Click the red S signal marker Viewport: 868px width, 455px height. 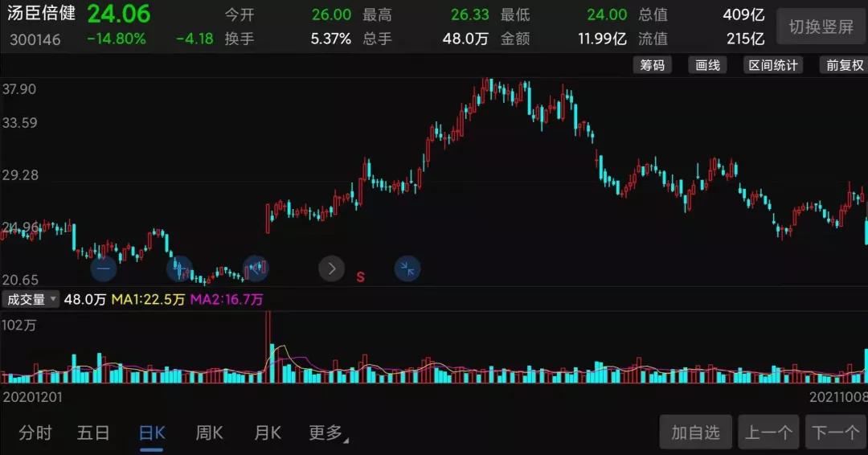[x=360, y=277]
